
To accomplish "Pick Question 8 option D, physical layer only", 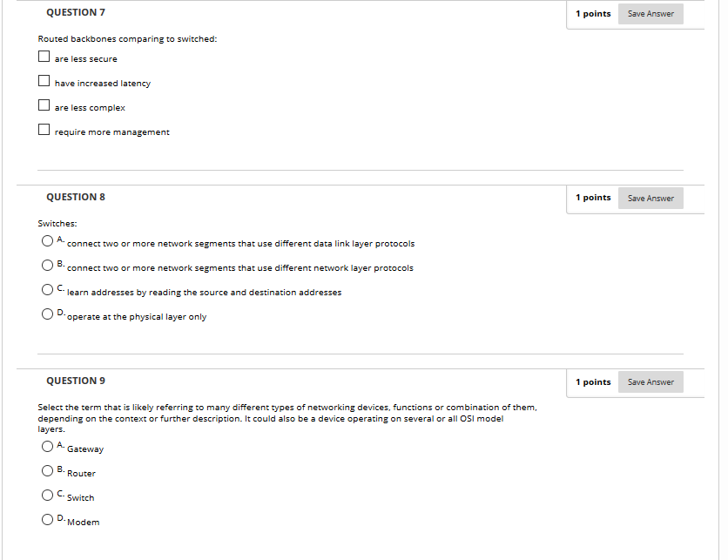I will tap(47, 314).
